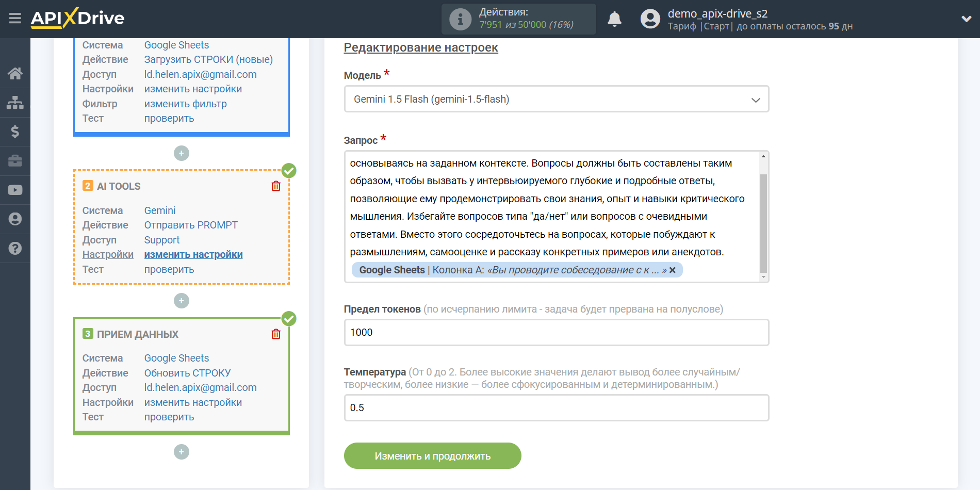Open the help question sidebar icon

click(x=15, y=248)
